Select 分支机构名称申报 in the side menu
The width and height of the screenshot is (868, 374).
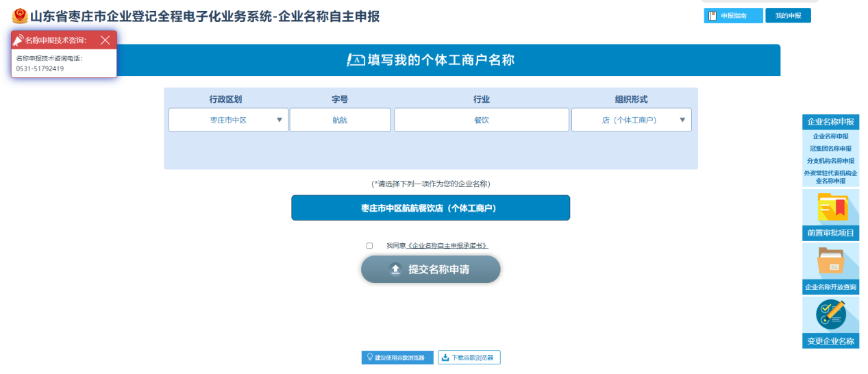click(x=830, y=161)
